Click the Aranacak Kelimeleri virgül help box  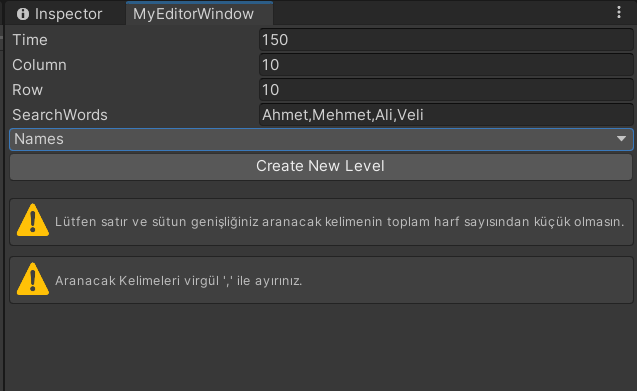pos(321,280)
